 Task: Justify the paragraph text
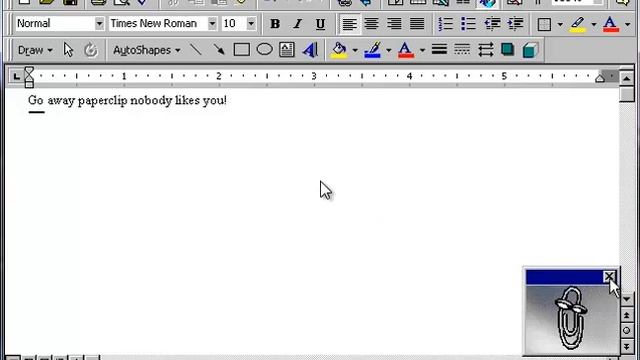(x=417, y=24)
